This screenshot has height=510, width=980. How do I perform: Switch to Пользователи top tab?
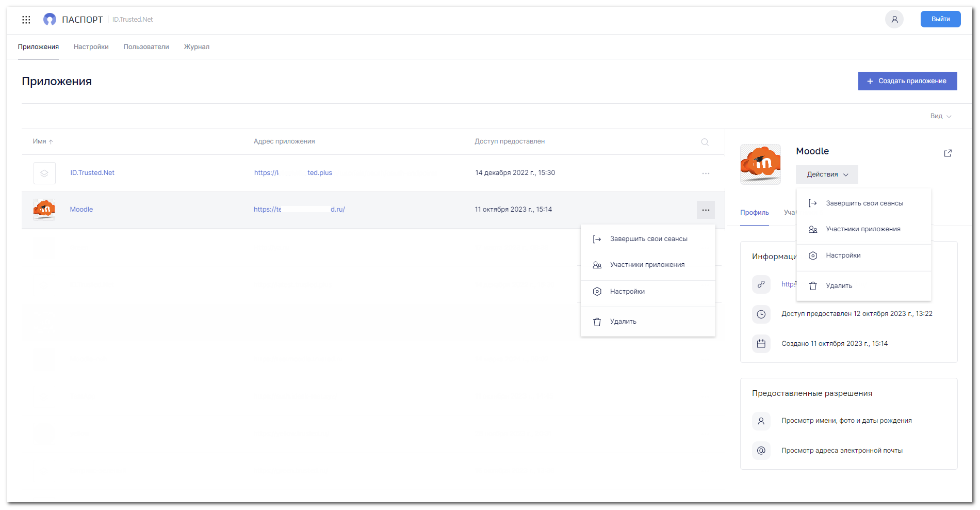point(146,47)
